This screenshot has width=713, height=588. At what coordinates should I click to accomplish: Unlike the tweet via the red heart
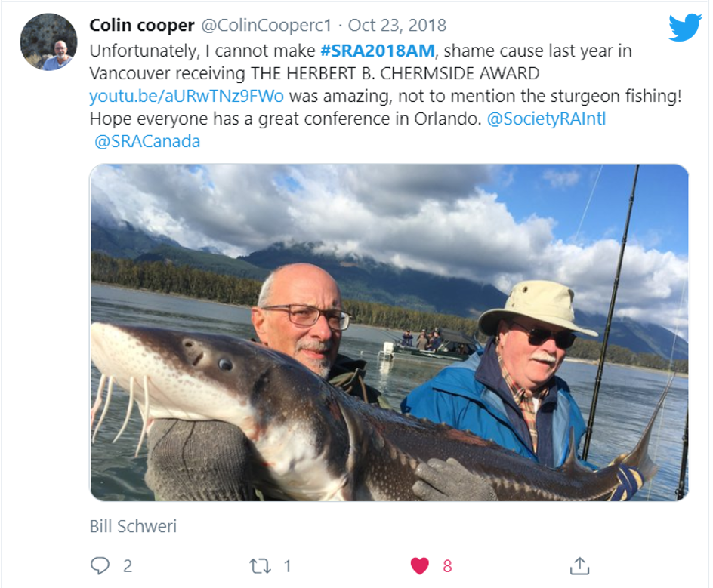click(419, 566)
